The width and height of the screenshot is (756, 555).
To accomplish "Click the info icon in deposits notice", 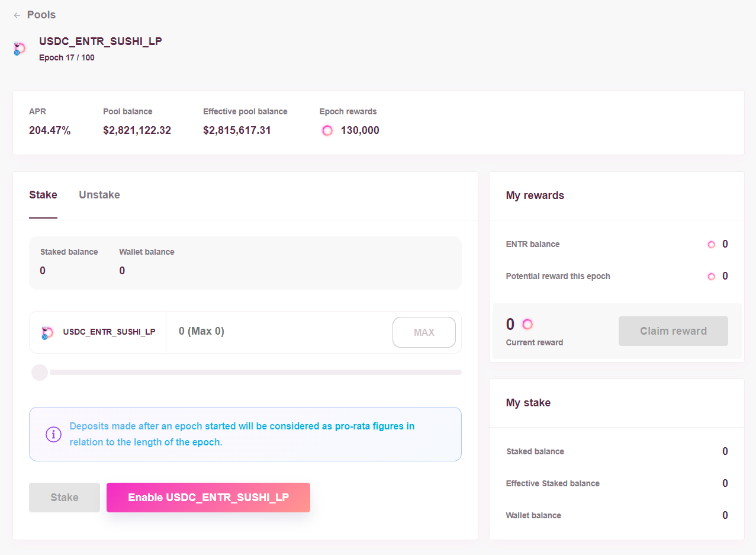I will tap(53, 434).
